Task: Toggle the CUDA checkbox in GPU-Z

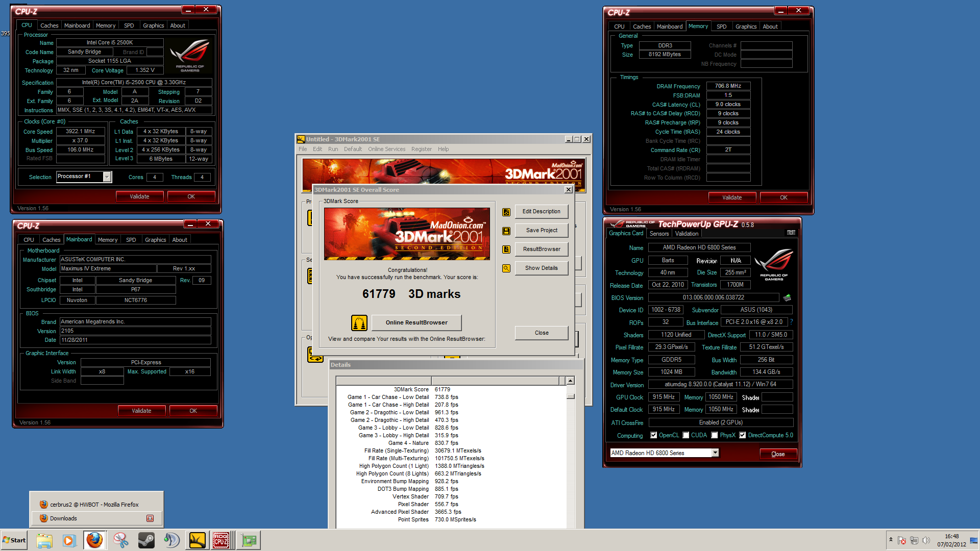Action: [x=686, y=435]
